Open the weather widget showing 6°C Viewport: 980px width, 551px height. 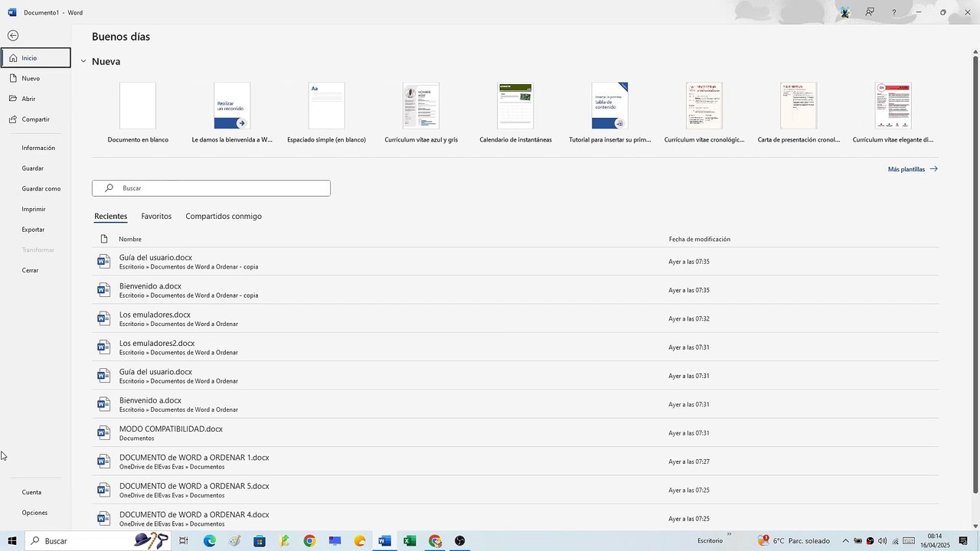coord(793,541)
